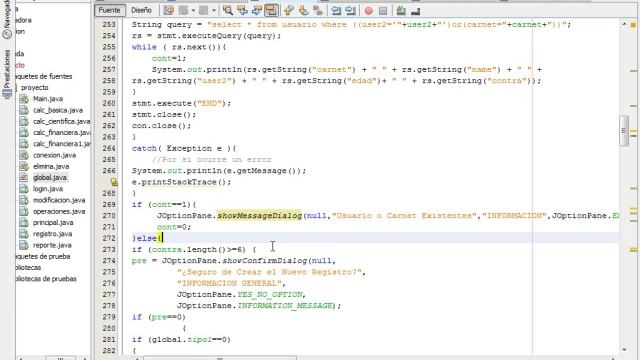This screenshot has height=360, width=640.
Task: Click the Main.java file icon
Action: coord(24,99)
